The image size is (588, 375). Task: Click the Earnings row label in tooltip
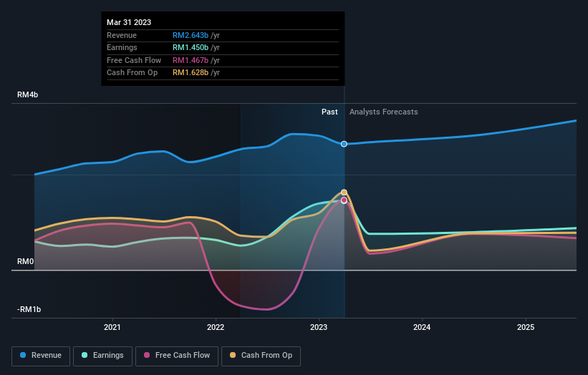click(122, 47)
